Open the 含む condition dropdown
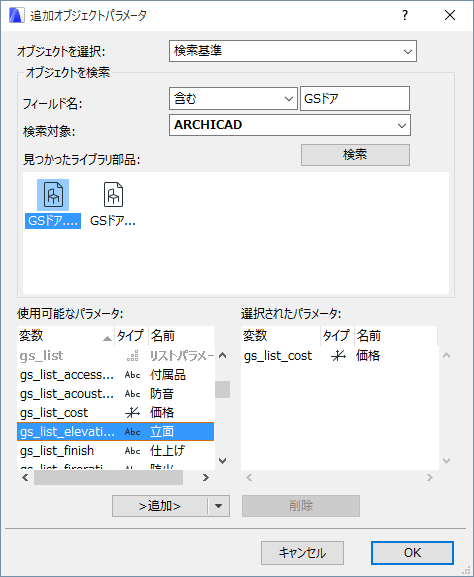The width and height of the screenshot is (474, 577). (233, 99)
